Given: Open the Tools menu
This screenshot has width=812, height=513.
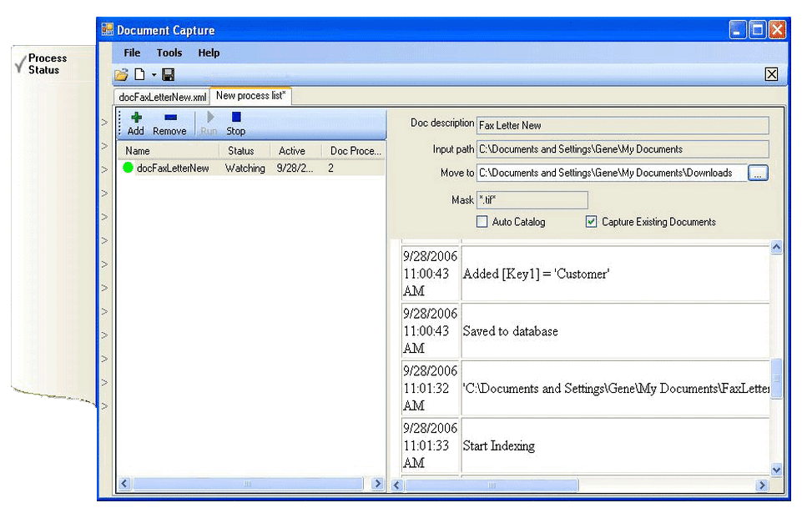Looking at the screenshot, I should pyautogui.click(x=169, y=53).
